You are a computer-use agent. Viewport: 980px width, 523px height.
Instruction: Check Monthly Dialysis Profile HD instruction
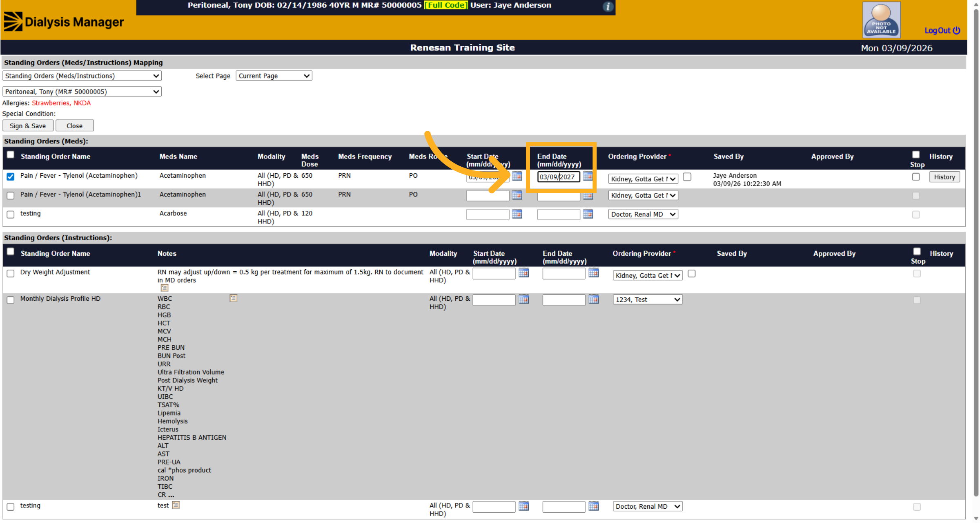pyautogui.click(x=11, y=300)
